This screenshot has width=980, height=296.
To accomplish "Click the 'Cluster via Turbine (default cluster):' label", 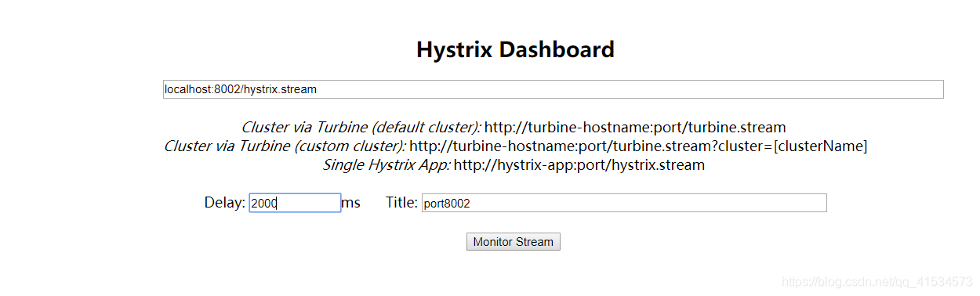I will (361, 127).
